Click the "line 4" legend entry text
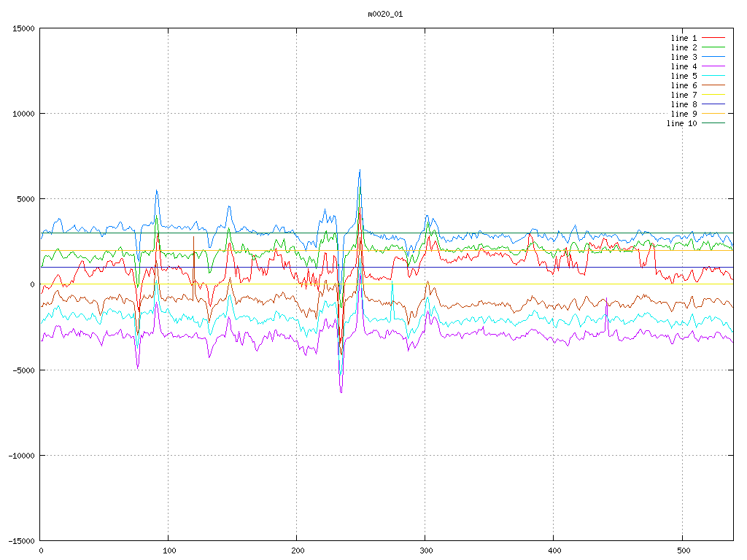 click(x=684, y=66)
